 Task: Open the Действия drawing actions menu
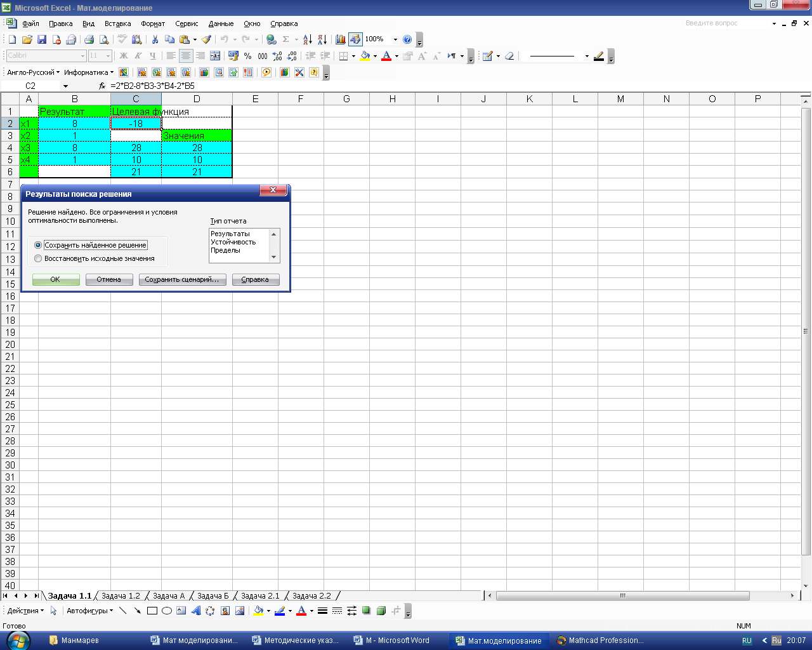click(x=25, y=611)
